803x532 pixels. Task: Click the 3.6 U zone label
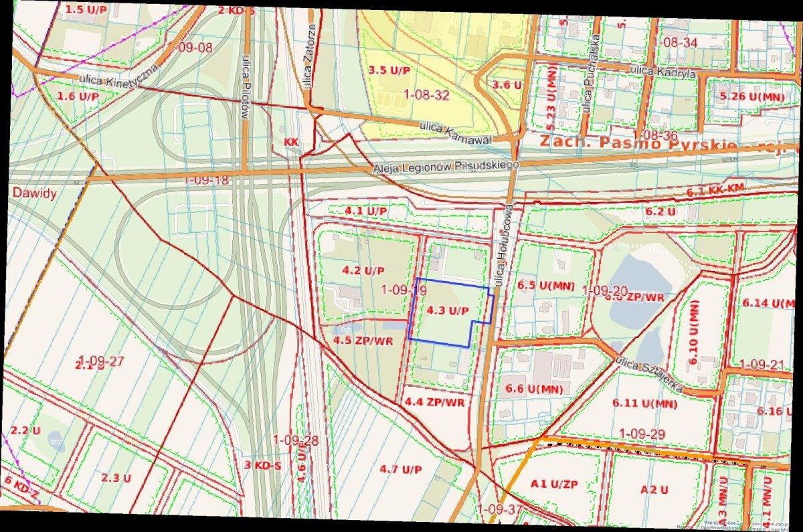click(507, 84)
